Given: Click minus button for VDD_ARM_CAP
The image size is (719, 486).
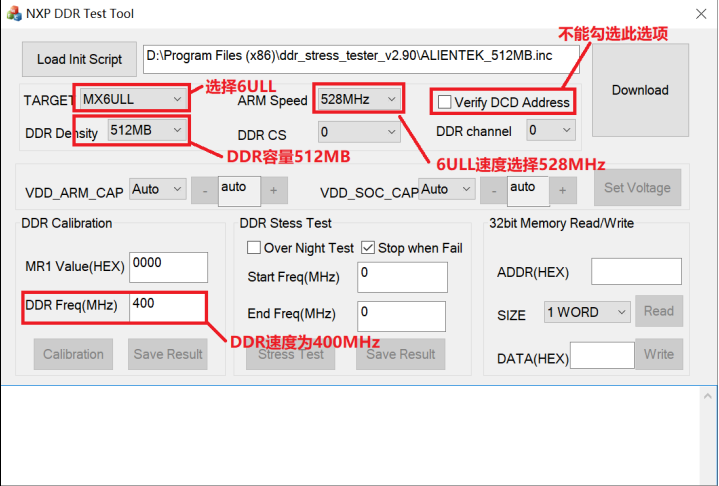Looking at the screenshot, I should [205, 190].
